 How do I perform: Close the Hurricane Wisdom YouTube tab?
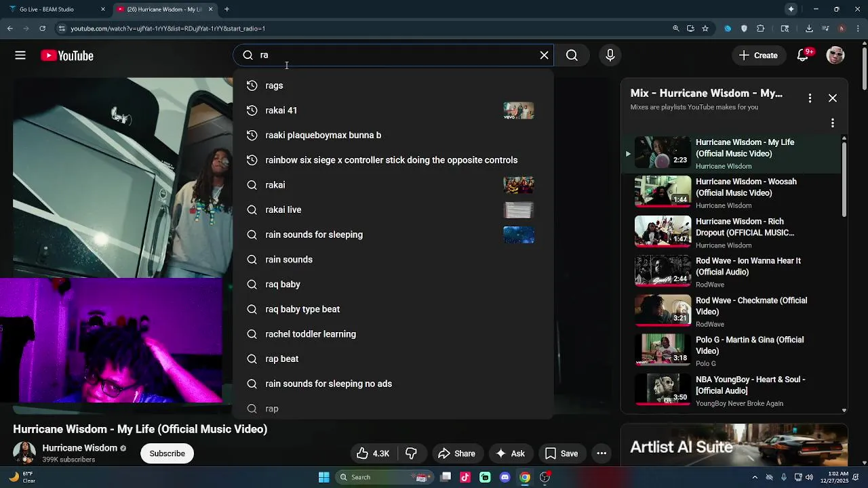pos(210,9)
